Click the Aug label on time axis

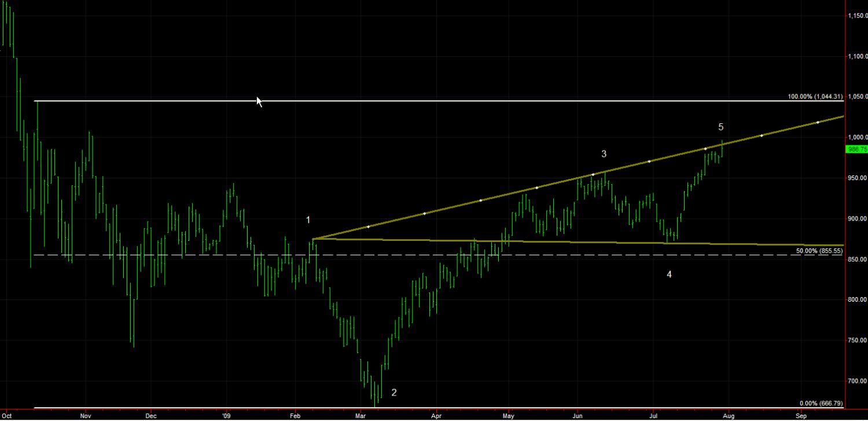tap(729, 416)
